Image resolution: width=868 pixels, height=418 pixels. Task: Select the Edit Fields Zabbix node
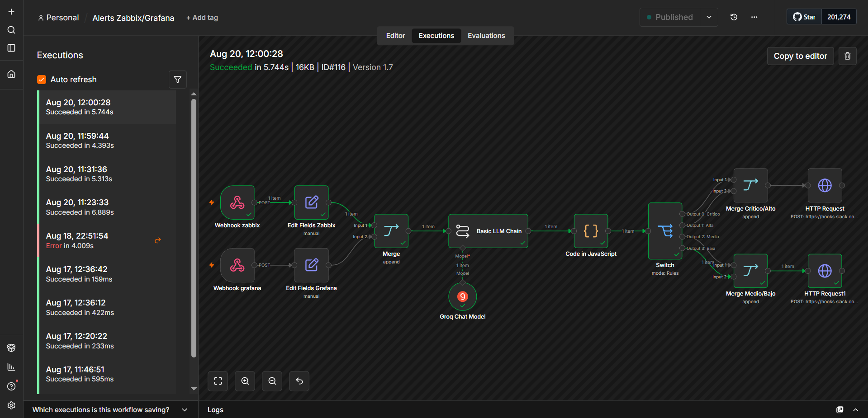tap(311, 202)
